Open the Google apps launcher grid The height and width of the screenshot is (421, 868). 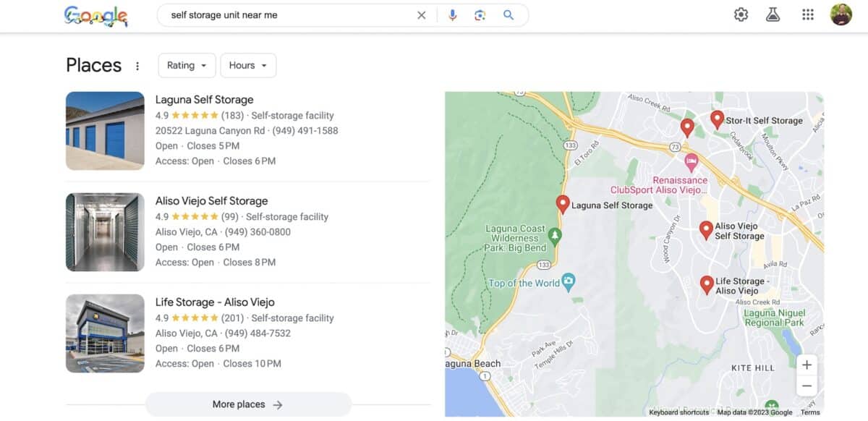pos(807,14)
